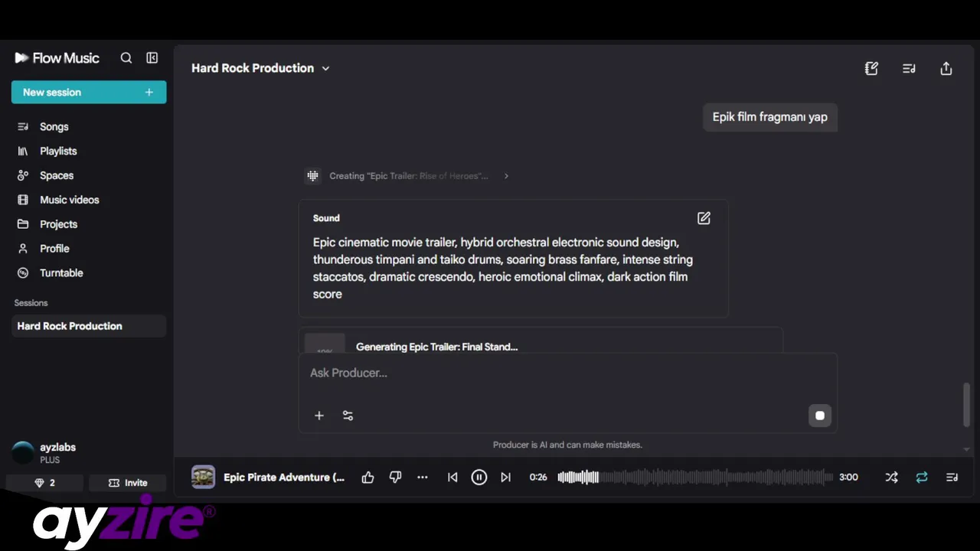Open the playlist queue icon in the header
Screen dimensions: 980x551
(909, 68)
